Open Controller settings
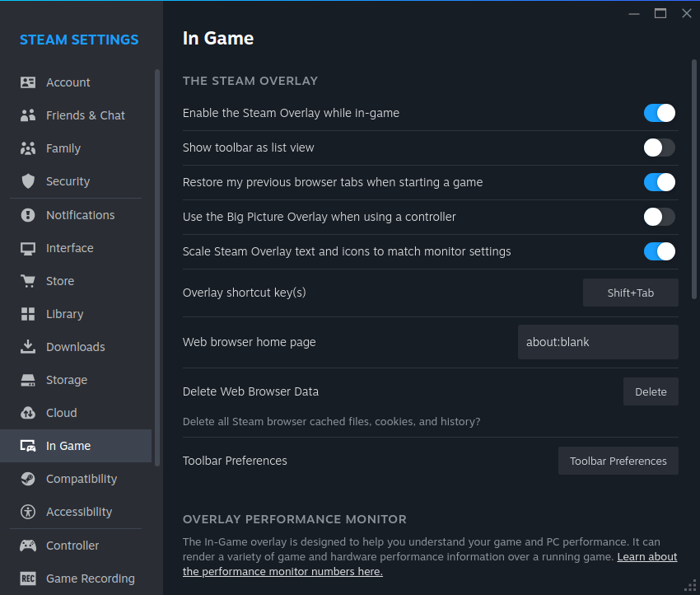The width and height of the screenshot is (700, 595). click(76, 546)
